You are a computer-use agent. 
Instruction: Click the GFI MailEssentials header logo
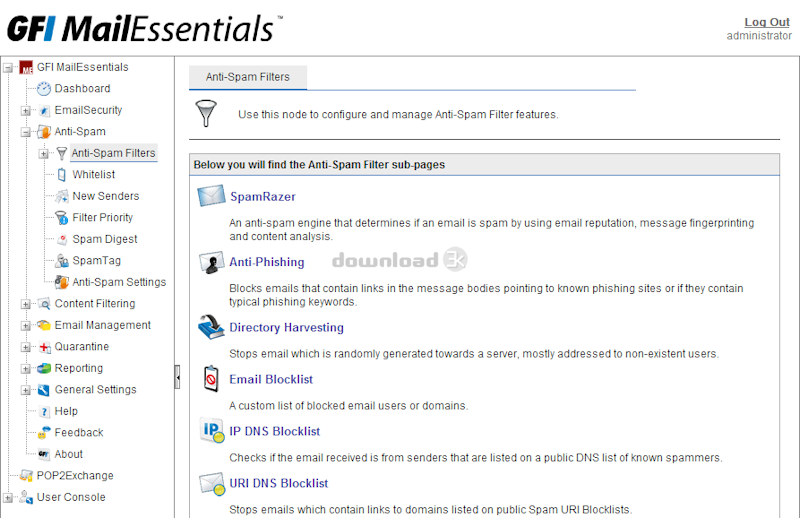click(144, 29)
